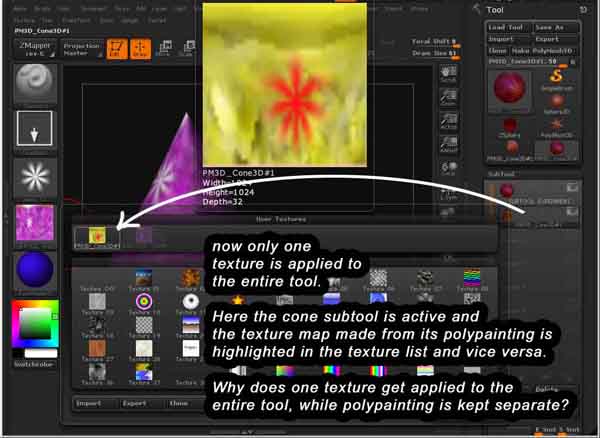
Task: Open the current brush thumbnail with swirl
Action: tap(35, 83)
